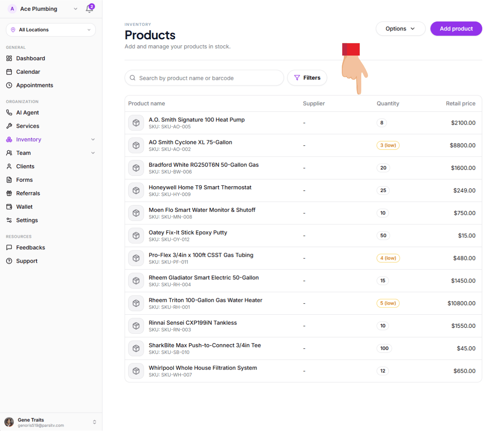Click the Add product button
Image resolution: width=504 pixels, height=431 pixels.
(x=456, y=29)
